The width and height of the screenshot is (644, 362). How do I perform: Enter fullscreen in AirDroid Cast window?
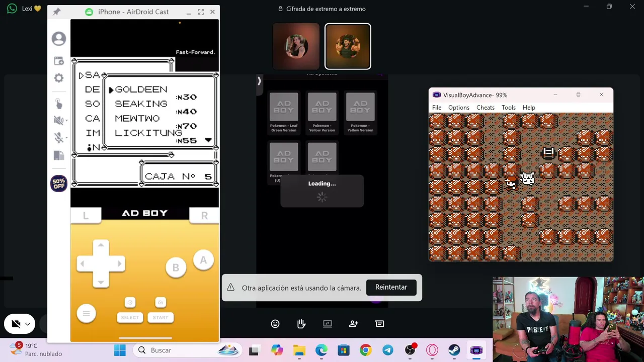coord(201,12)
